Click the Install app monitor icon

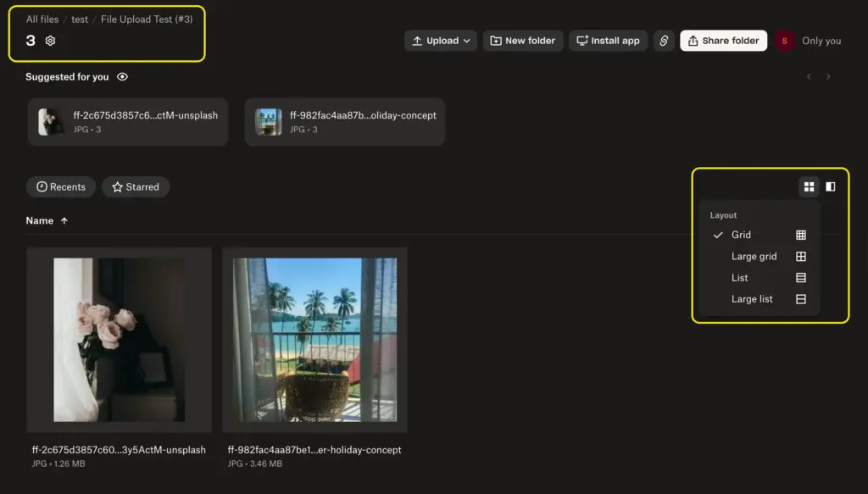click(x=581, y=40)
